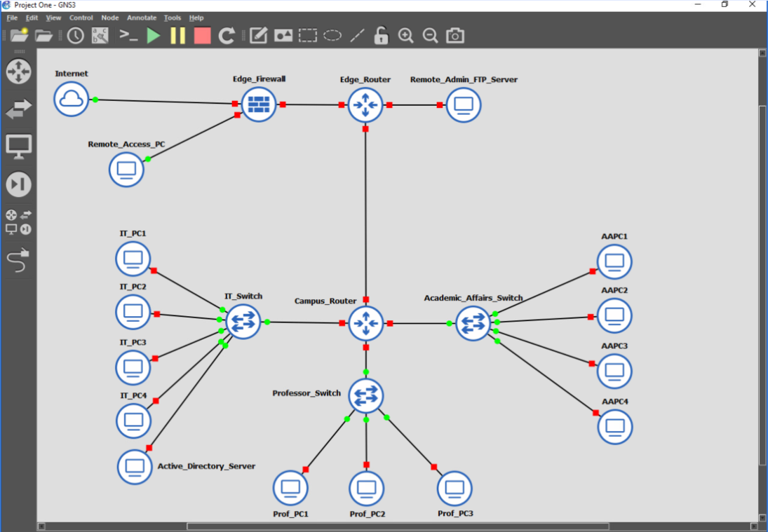
Task: Open the Annotate menu
Action: point(141,18)
